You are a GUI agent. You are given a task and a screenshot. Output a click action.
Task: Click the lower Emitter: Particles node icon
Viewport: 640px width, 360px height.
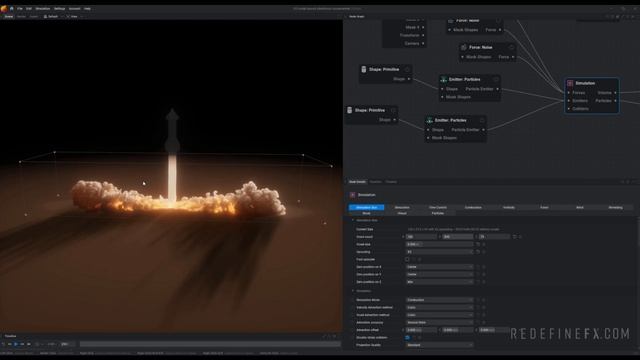point(429,120)
